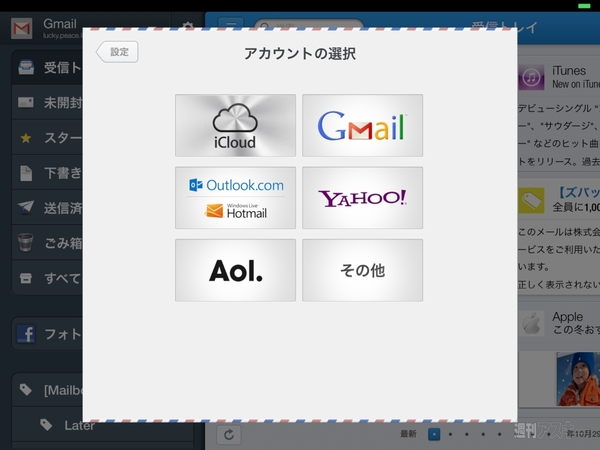Open the starred folder star icon
This screenshot has width=600, height=450.
(x=26, y=138)
